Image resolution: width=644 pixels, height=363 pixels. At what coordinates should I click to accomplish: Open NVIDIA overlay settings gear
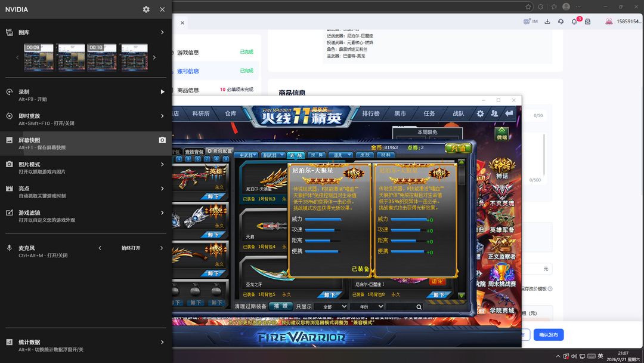coord(146,10)
